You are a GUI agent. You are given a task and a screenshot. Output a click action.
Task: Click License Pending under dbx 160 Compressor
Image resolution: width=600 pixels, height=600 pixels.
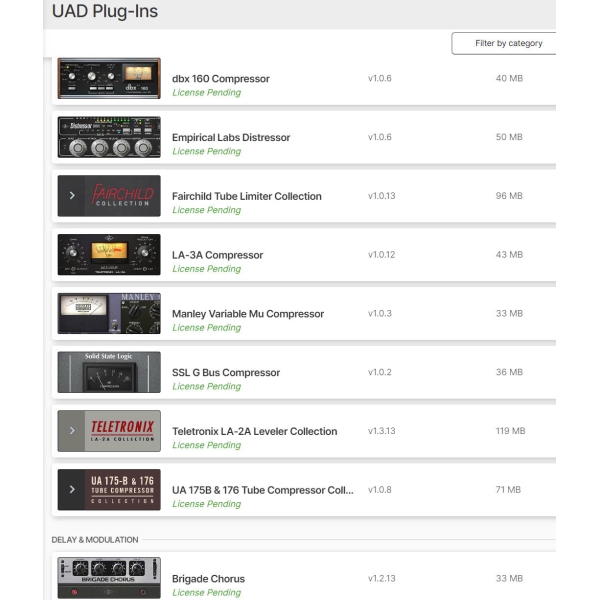click(207, 93)
